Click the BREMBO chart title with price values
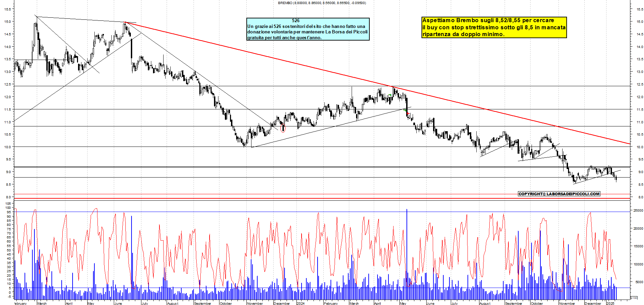The image size is (644, 305). tap(322, 3)
